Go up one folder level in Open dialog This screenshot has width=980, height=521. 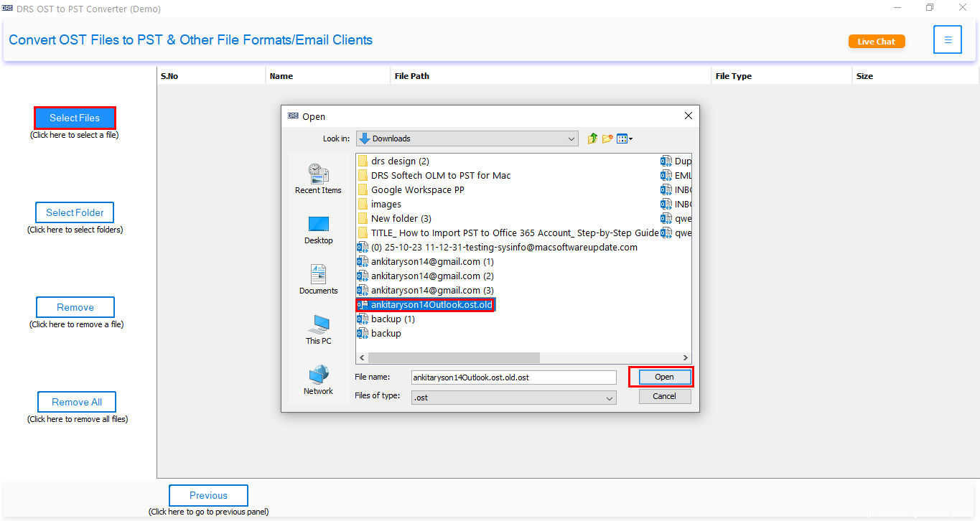point(592,139)
